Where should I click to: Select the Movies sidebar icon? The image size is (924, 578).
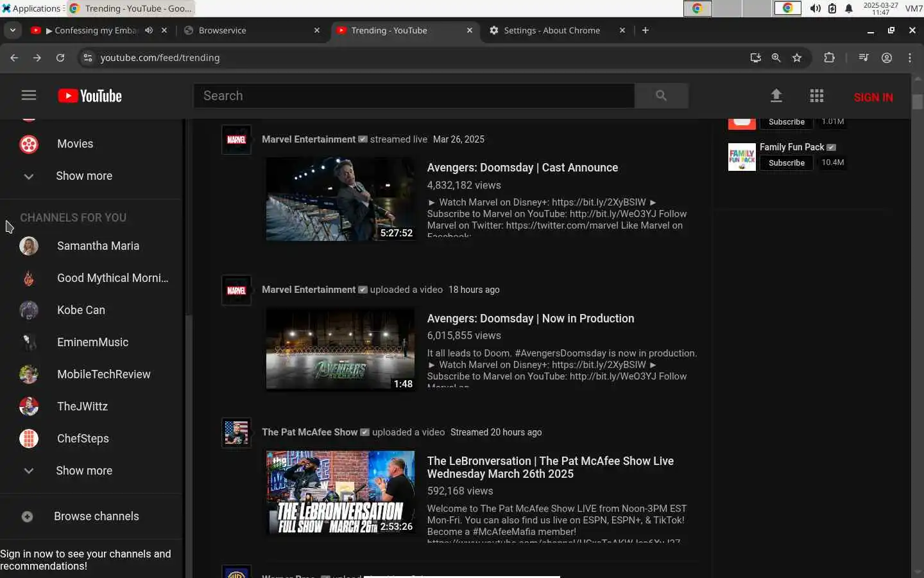[x=29, y=144]
